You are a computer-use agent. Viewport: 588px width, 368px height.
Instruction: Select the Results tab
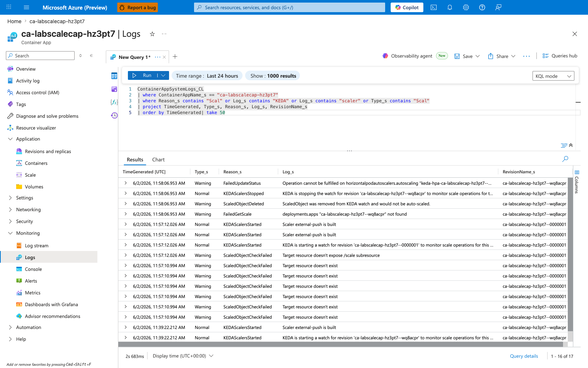pyautogui.click(x=135, y=160)
